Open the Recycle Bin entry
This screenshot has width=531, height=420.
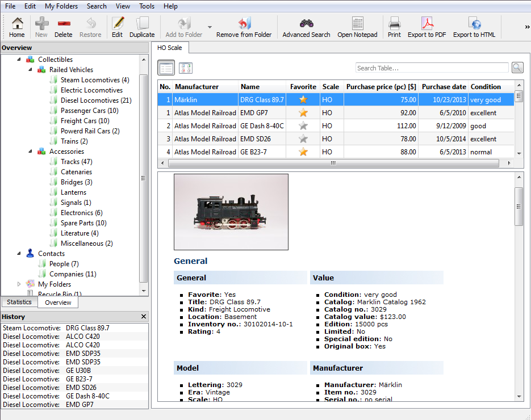pos(60,294)
